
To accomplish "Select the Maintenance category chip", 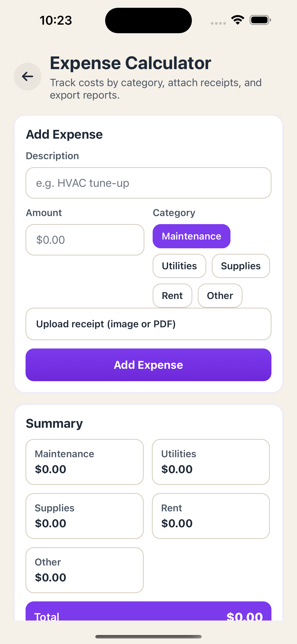I will pyautogui.click(x=191, y=236).
